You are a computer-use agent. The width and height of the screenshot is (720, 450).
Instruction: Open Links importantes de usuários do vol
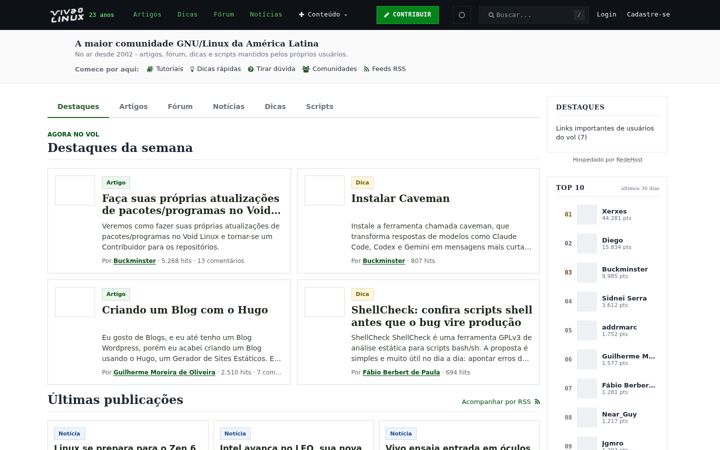[x=605, y=133]
